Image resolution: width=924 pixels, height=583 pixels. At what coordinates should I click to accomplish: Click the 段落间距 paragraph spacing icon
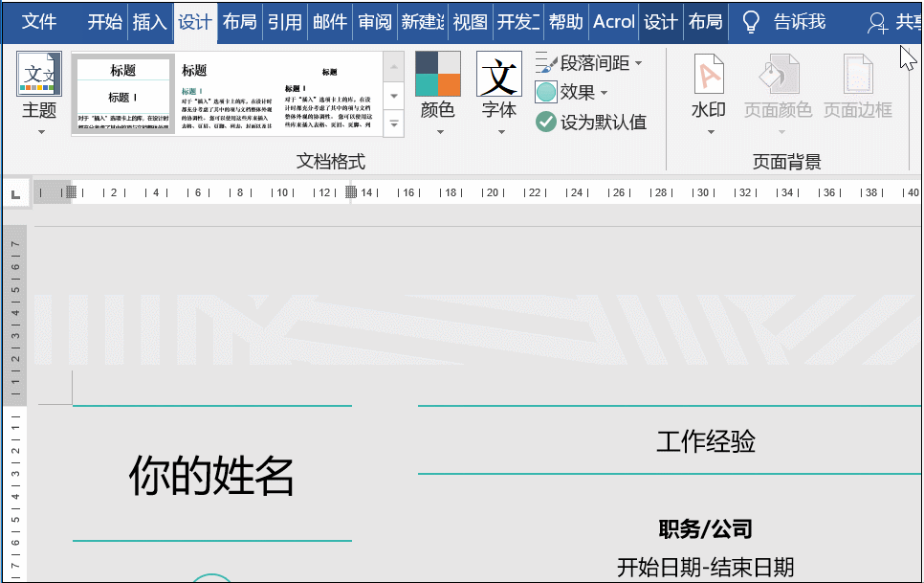(546, 62)
